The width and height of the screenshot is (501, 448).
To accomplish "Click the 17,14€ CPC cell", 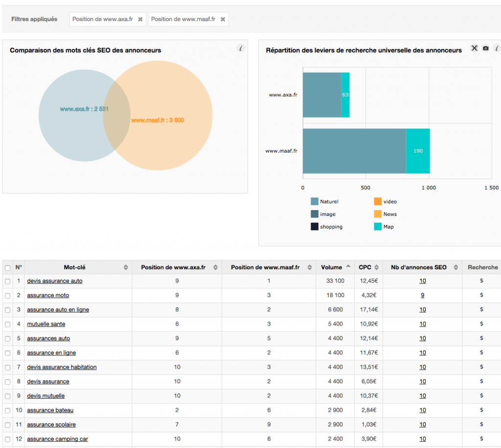I will tap(369, 309).
